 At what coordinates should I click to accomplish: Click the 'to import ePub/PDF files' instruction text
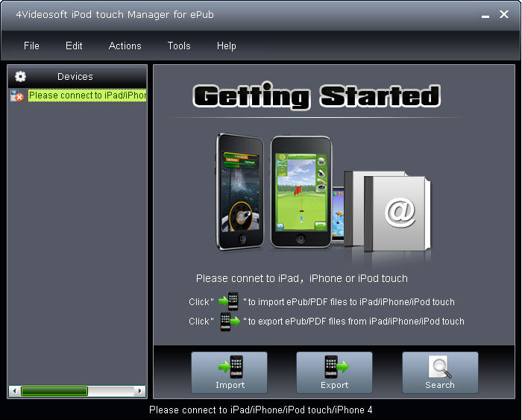(349, 302)
